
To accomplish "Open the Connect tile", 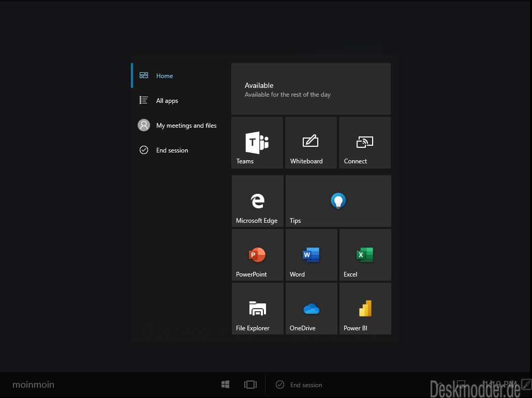I will tap(365, 143).
